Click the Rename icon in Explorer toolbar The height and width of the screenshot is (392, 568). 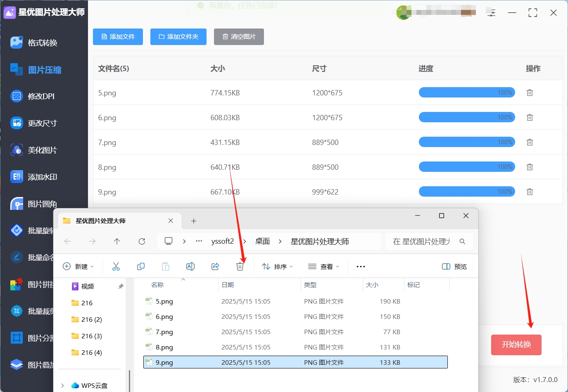(x=190, y=266)
